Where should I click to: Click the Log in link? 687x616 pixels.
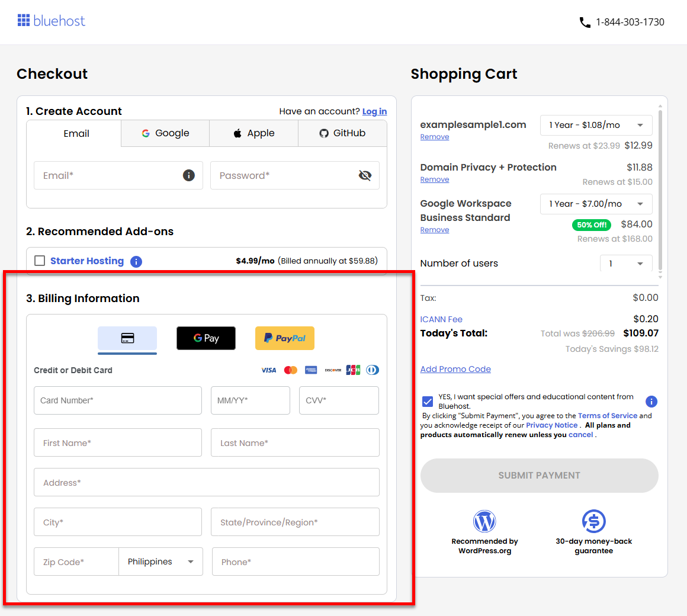pos(375,111)
